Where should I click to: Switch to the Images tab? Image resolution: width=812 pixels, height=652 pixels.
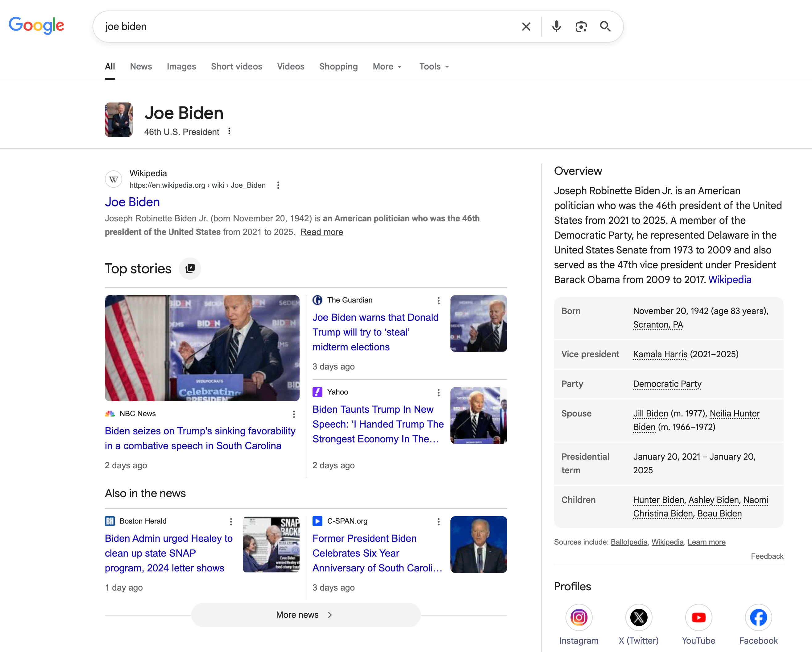[x=181, y=67]
